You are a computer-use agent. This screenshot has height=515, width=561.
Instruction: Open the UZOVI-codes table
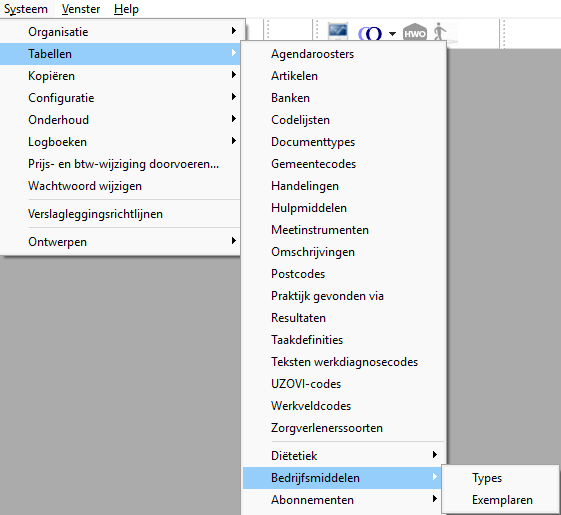pos(343,384)
